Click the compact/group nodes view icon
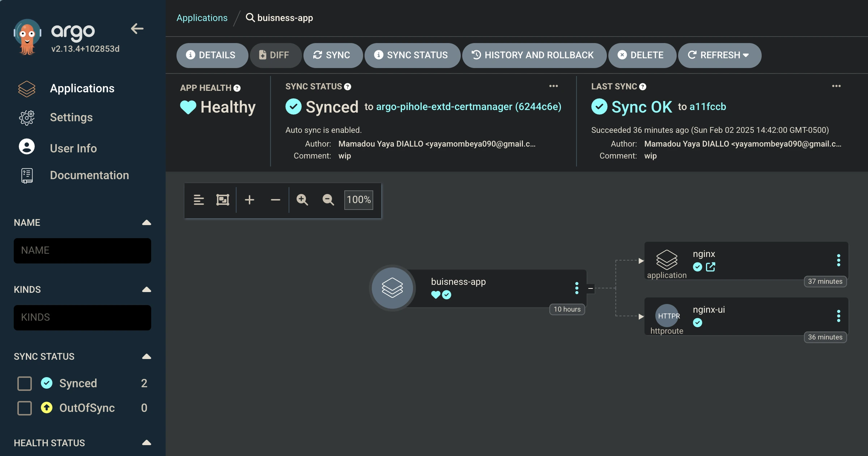868x456 pixels. click(223, 200)
